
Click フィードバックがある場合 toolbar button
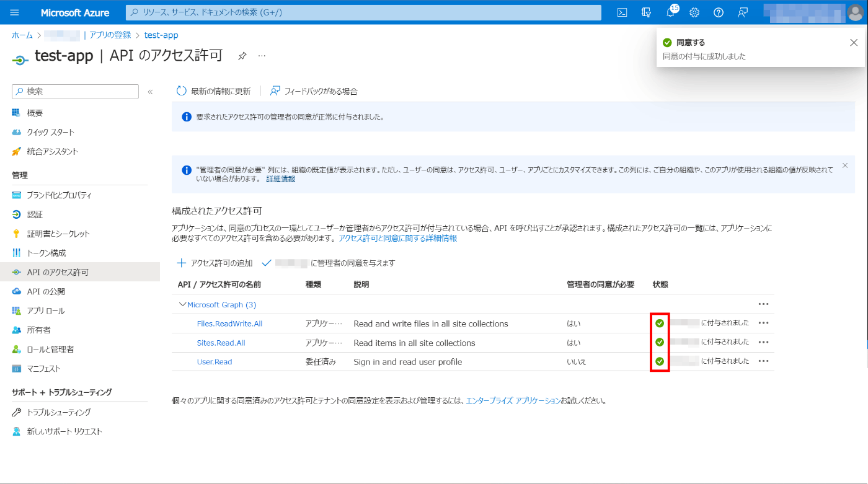pos(314,91)
